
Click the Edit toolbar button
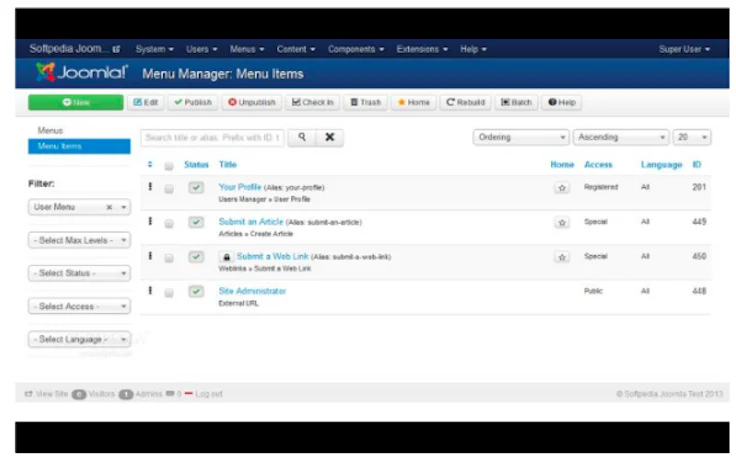pos(146,102)
